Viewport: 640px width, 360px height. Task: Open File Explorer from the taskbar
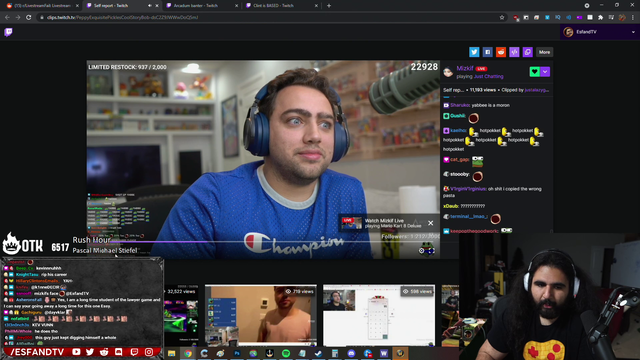(171, 353)
